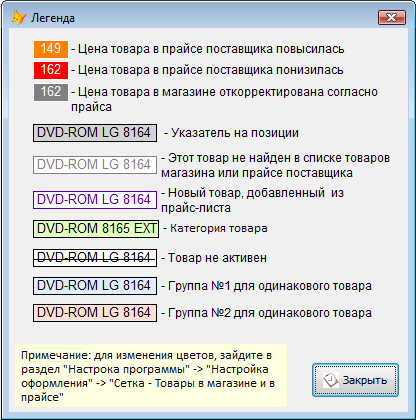
Task: Click 'Этот товар не найден' description
Action: click(276, 165)
